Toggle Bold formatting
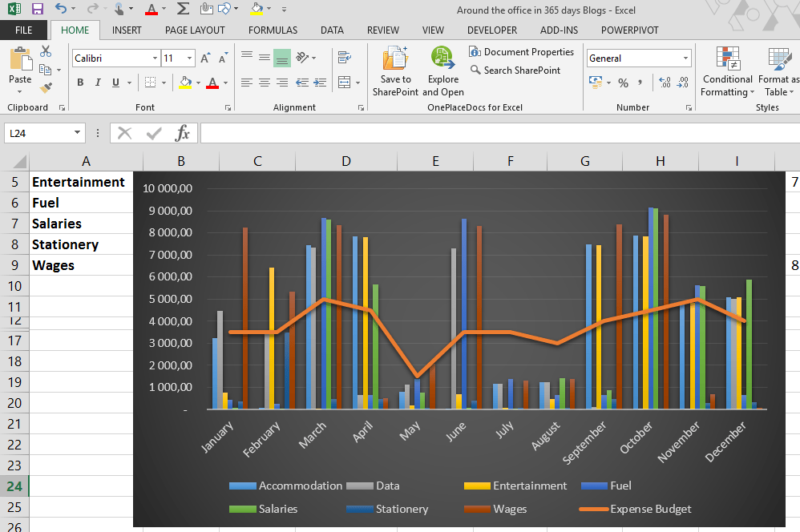 pos(80,82)
